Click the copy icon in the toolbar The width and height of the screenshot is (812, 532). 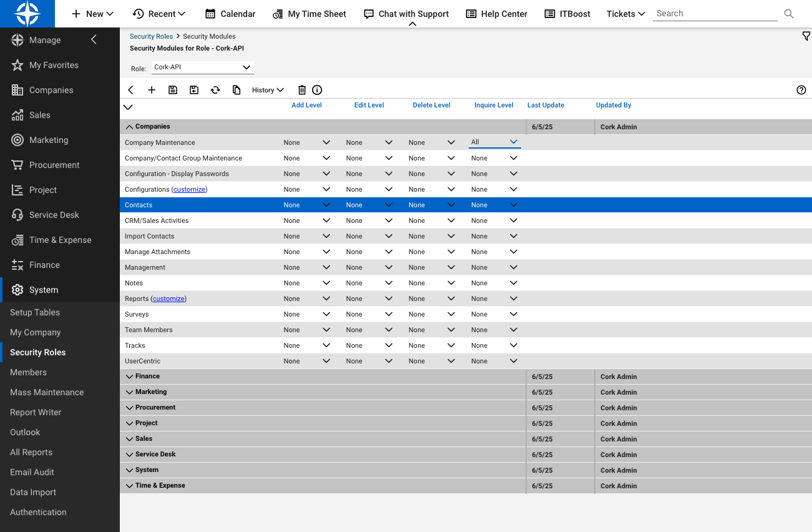coord(237,90)
